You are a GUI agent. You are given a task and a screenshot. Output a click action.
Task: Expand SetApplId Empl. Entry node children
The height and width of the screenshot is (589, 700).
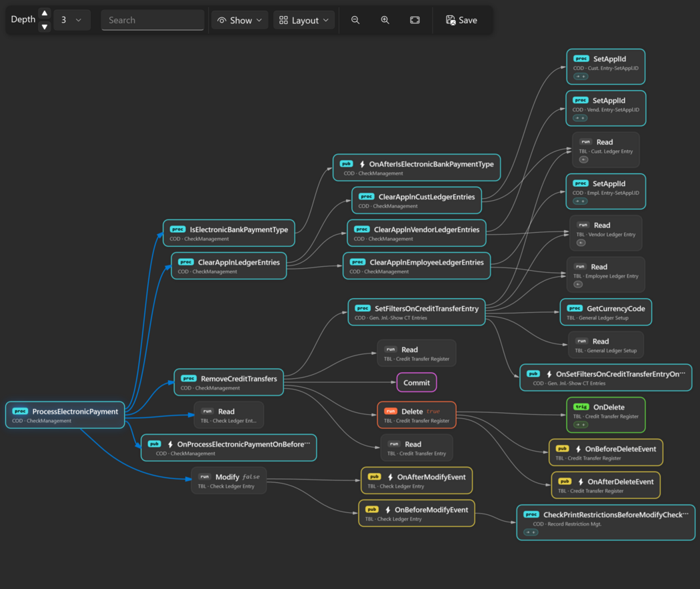coord(581,201)
